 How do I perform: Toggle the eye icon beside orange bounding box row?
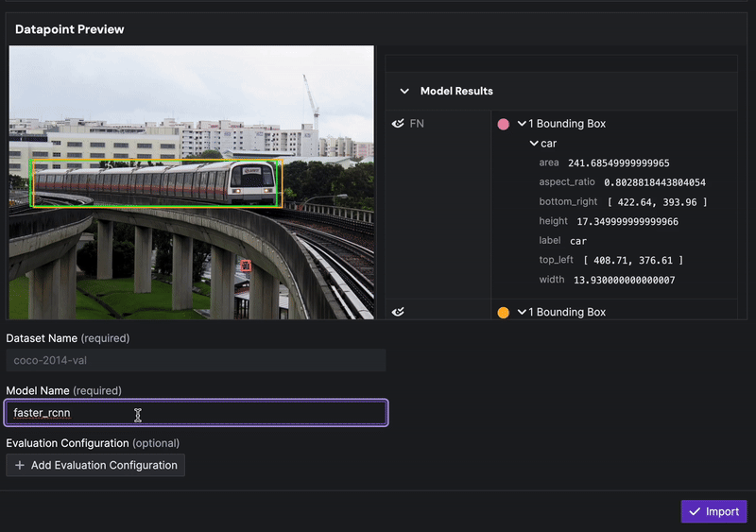(398, 312)
